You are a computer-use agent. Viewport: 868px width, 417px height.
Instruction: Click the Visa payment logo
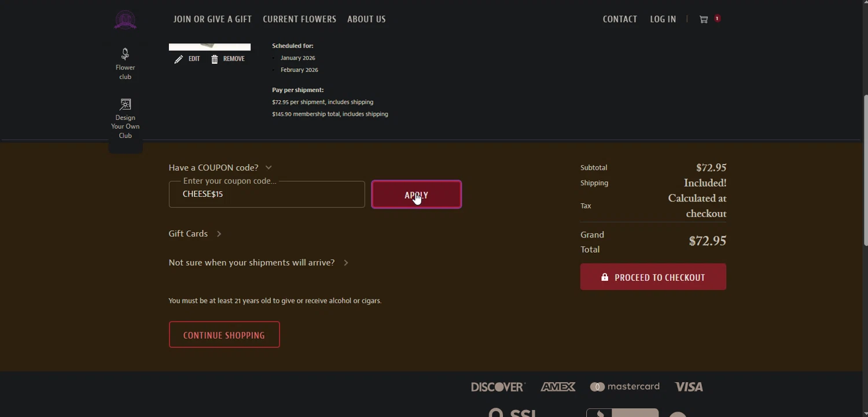689,387
